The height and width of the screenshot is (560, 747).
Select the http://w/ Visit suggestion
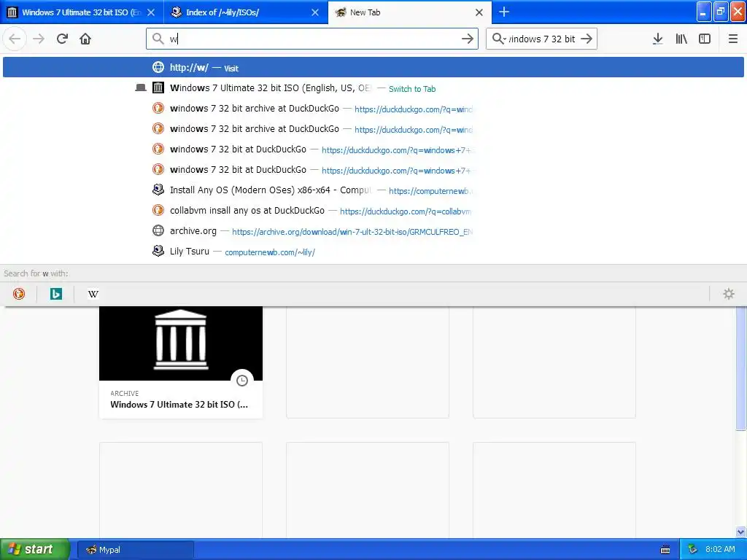click(x=373, y=67)
